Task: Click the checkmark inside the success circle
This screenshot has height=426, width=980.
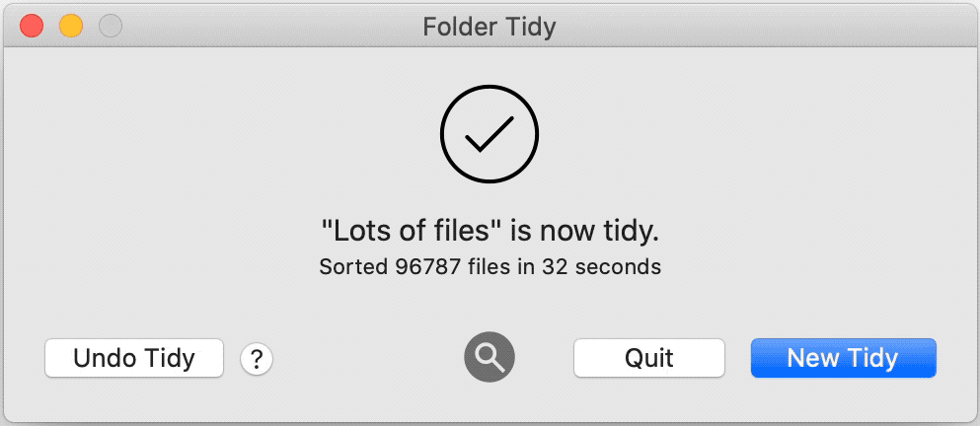Action: pyautogui.click(x=490, y=134)
